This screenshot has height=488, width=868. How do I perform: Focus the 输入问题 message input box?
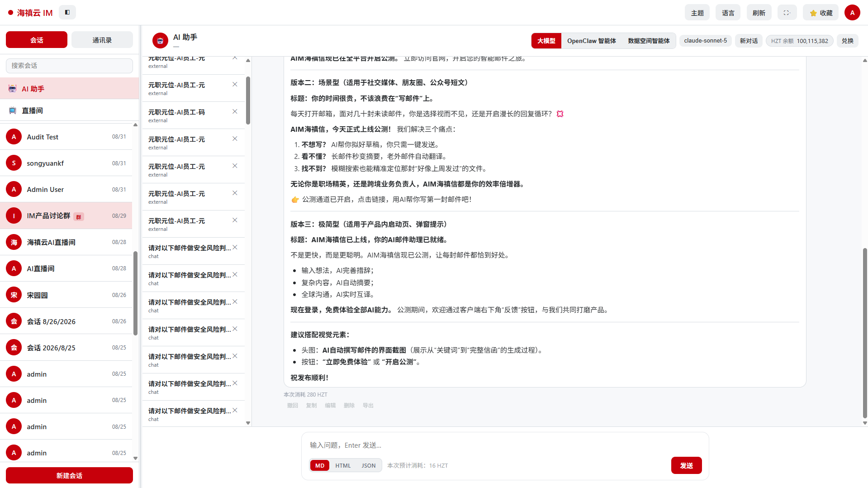point(504,445)
